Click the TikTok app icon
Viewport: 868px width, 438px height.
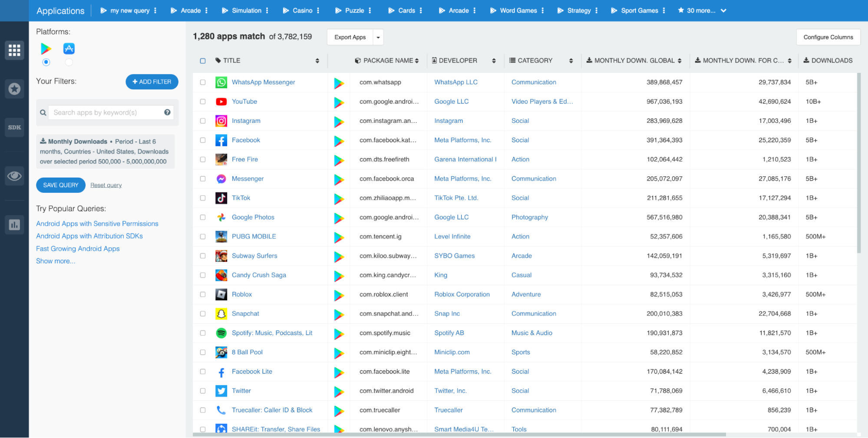point(221,198)
